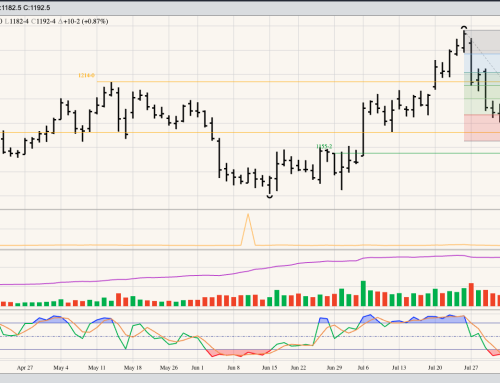This screenshot has width=500, height=383.
Task: Select the red Fibonacci retracement zone
Action: (x=482, y=128)
